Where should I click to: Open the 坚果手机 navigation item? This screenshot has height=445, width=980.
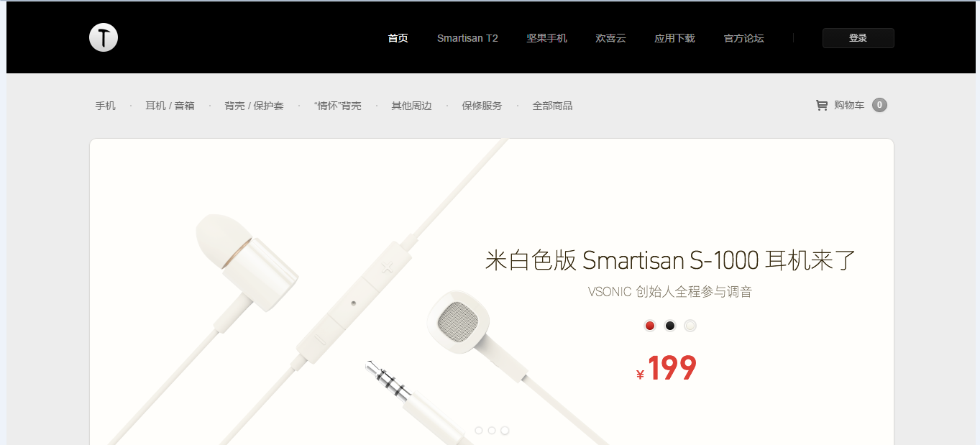(x=546, y=38)
